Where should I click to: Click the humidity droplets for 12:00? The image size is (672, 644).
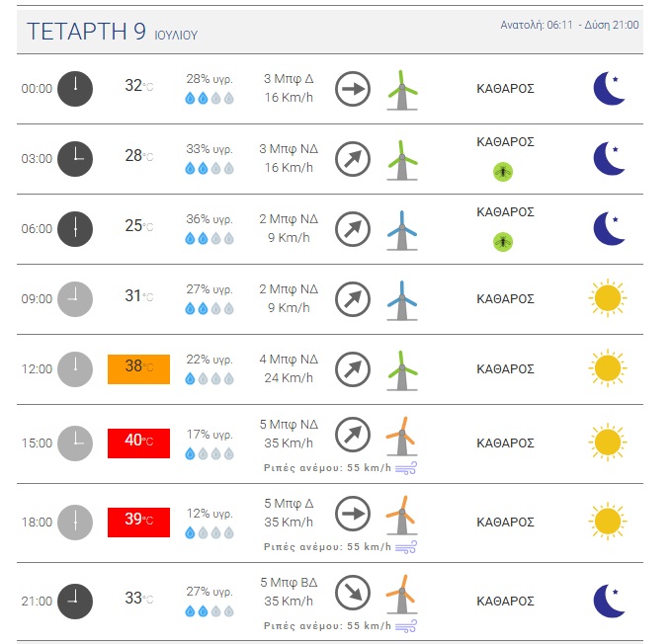tap(210, 378)
